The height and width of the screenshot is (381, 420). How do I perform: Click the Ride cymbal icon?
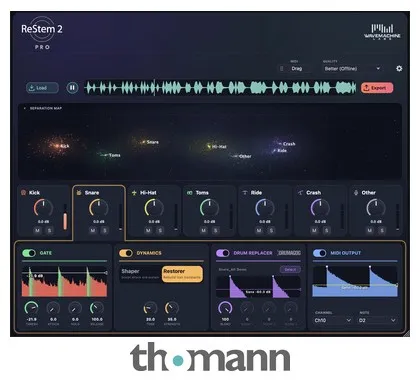[245, 193]
